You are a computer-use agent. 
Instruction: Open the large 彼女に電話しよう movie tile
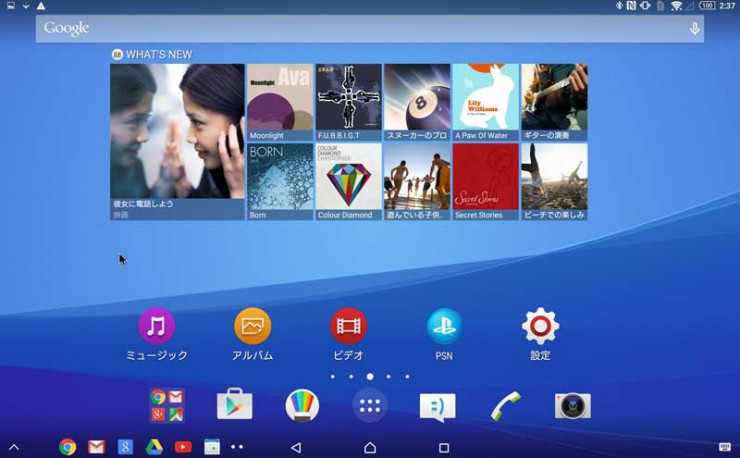(177, 142)
